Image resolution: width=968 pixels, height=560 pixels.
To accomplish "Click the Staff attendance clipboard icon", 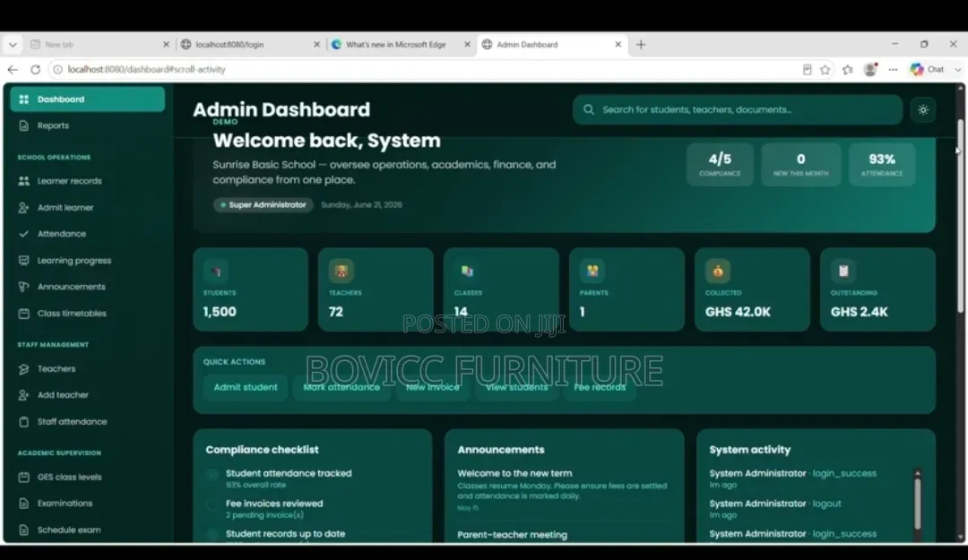I will click(x=23, y=422).
